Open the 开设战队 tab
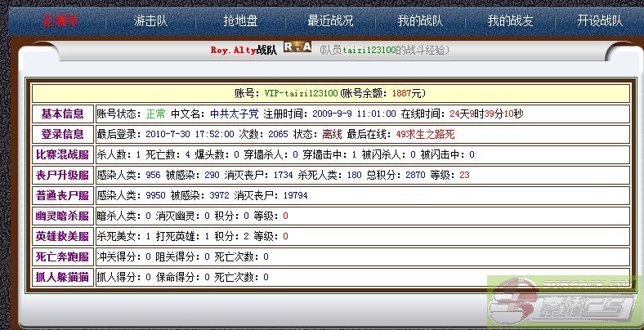This screenshot has width=644, height=330. pos(599,21)
